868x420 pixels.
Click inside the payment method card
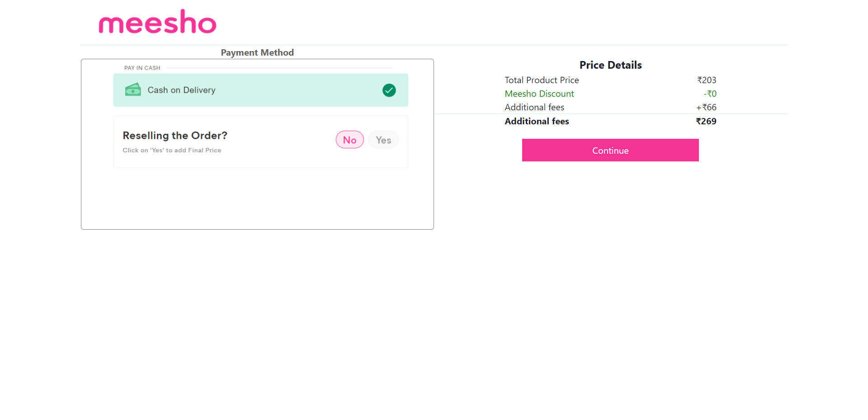257,199
